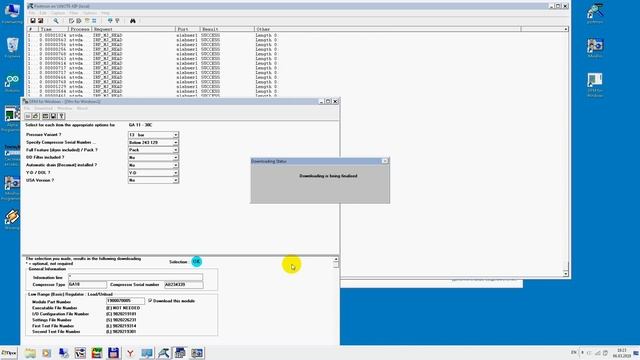The image size is (640, 360).
Task: Click the clock in the system tray
Action: tap(622, 353)
